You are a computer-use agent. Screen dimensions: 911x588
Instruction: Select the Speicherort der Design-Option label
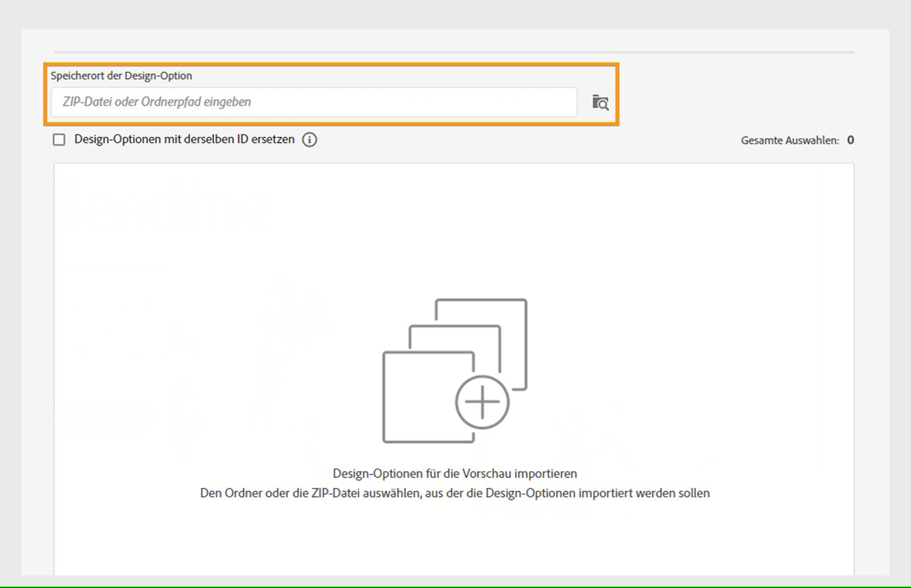[x=121, y=75]
